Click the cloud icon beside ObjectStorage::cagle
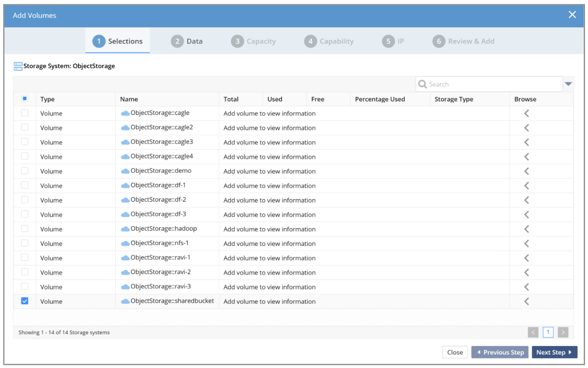588x368 pixels. [125, 113]
